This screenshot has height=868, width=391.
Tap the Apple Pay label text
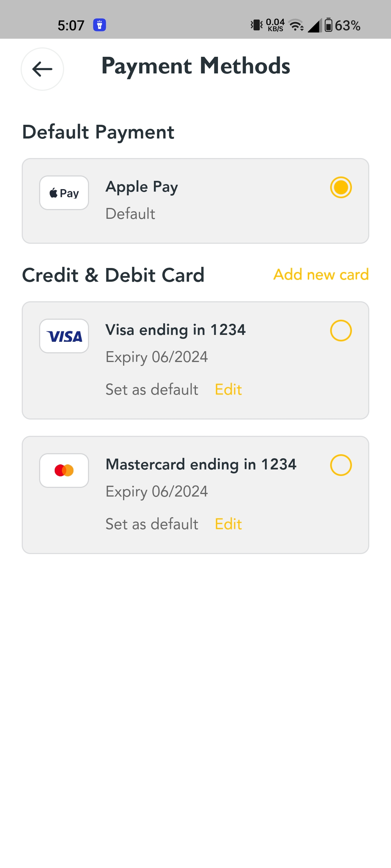[x=142, y=187]
